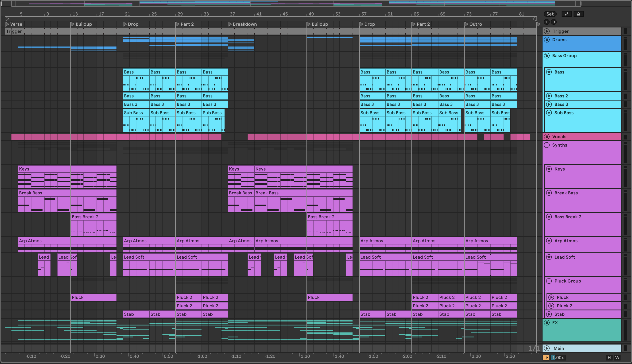Viewport: 632px width, 364px height.
Task: Toggle automation mode button
Action: pos(566,14)
